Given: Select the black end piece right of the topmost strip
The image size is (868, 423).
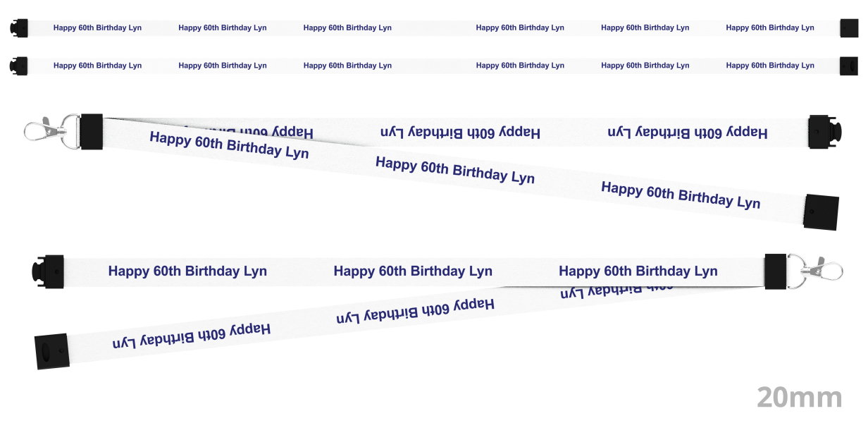Looking at the screenshot, I should (x=849, y=28).
